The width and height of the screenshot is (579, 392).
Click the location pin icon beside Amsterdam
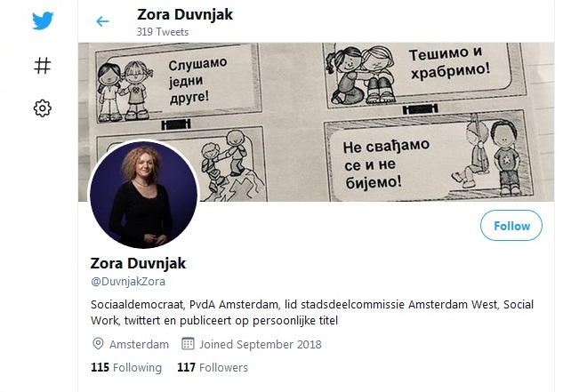point(98,344)
